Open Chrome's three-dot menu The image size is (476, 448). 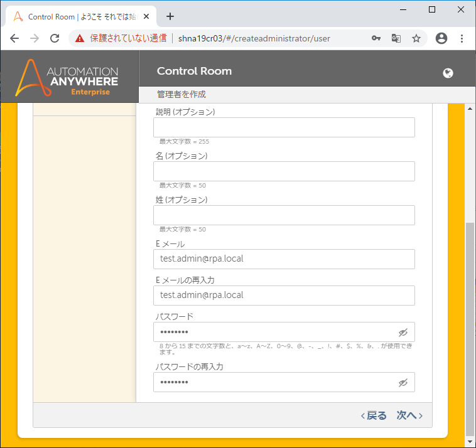pyautogui.click(x=462, y=38)
